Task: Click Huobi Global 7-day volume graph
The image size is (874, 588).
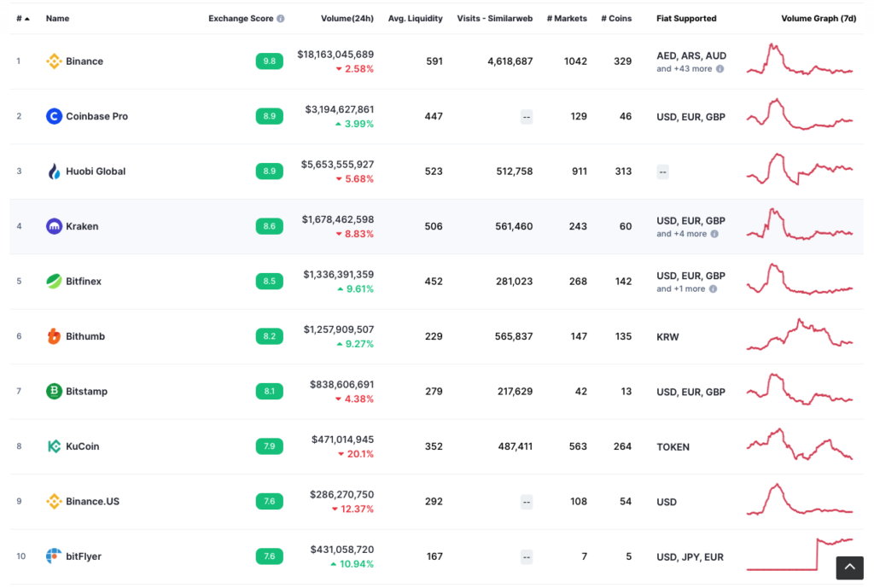Action: [x=800, y=169]
